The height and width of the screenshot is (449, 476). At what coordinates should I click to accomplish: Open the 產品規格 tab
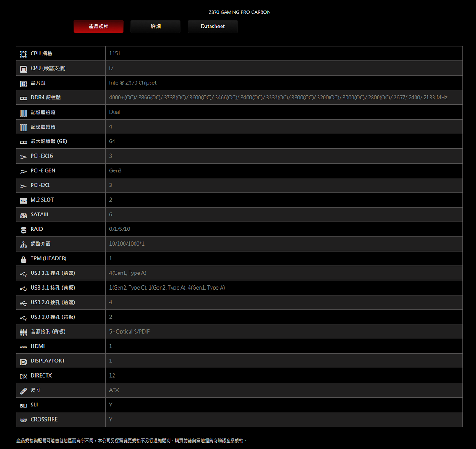tap(98, 27)
